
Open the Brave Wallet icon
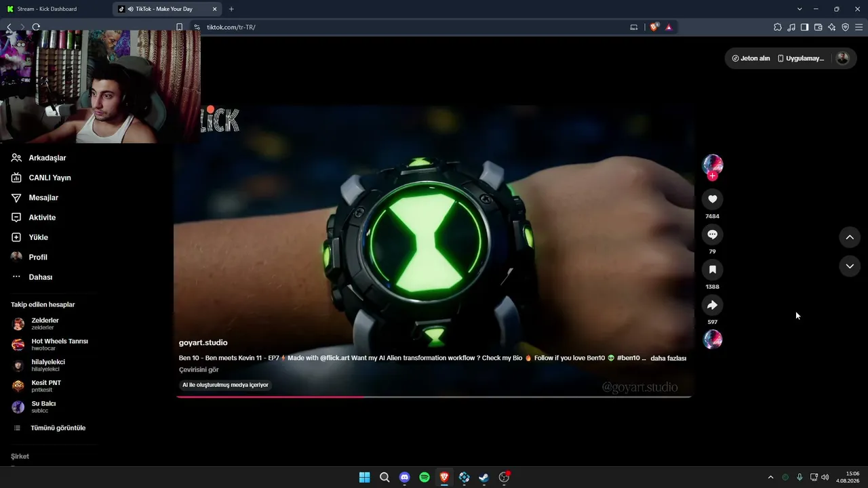[818, 27]
